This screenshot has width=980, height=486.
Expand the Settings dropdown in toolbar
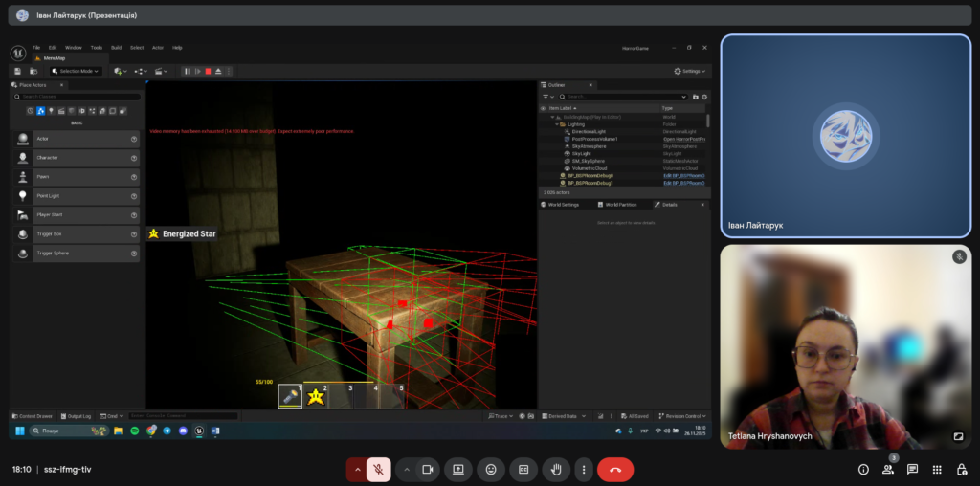coord(690,71)
